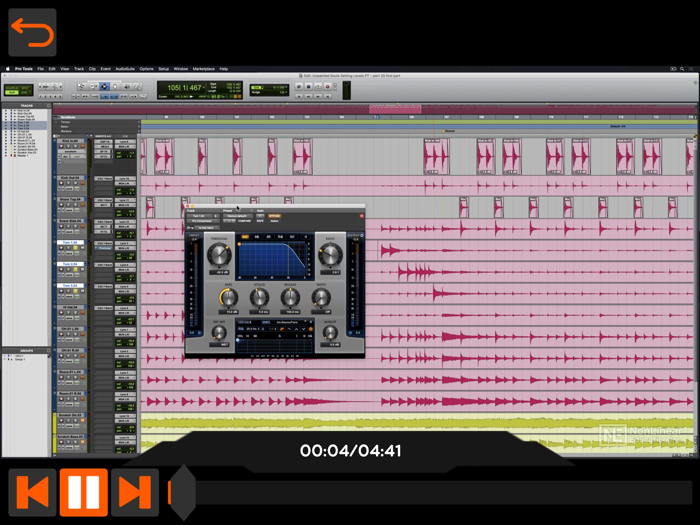Open the Clip menu

pyautogui.click(x=92, y=69)
